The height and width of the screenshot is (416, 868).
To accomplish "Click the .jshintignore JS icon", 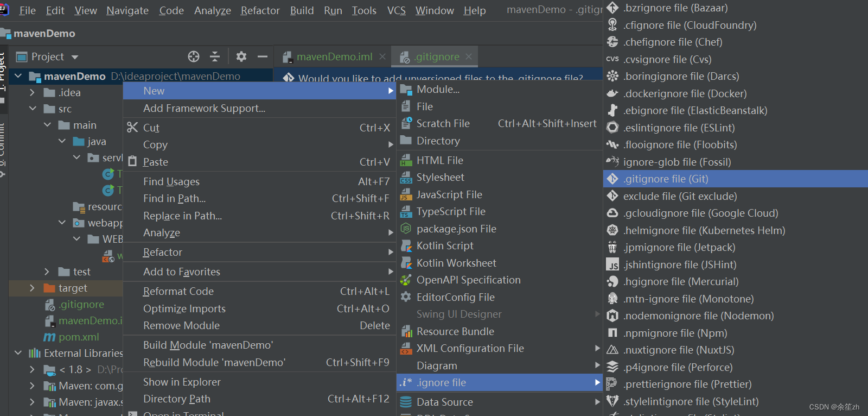I will (x=612, y=264).
